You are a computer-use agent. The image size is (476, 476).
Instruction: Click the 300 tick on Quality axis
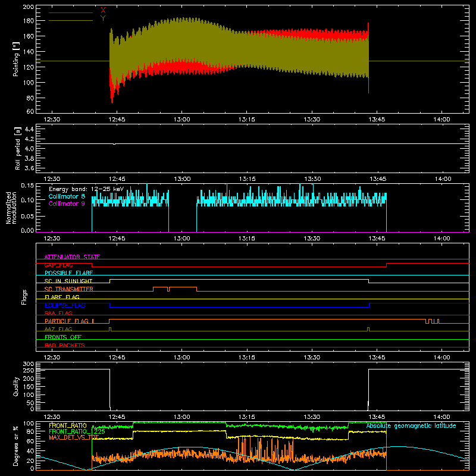[29, 364]
